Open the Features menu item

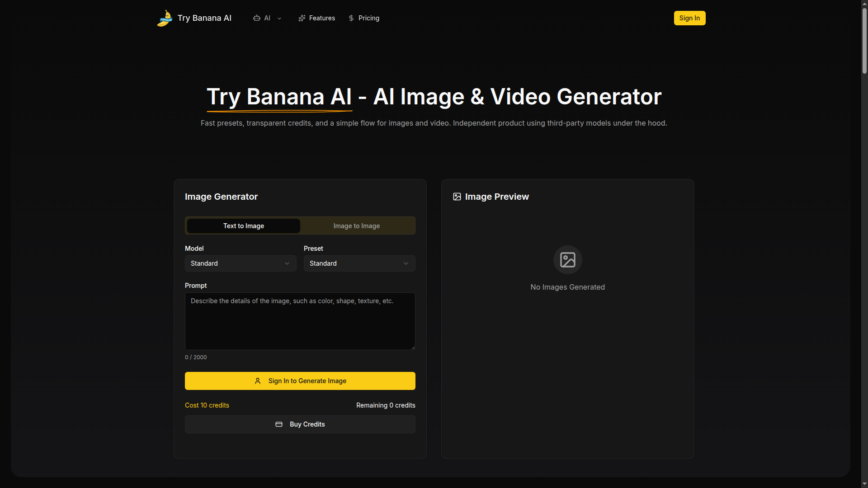pos(321,18)
